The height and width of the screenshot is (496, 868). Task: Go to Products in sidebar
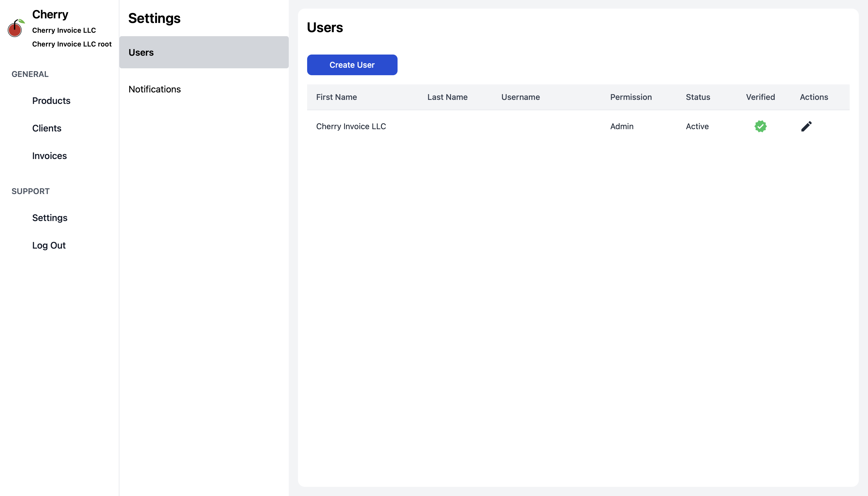pyautogui.click(x=51, y=101)
